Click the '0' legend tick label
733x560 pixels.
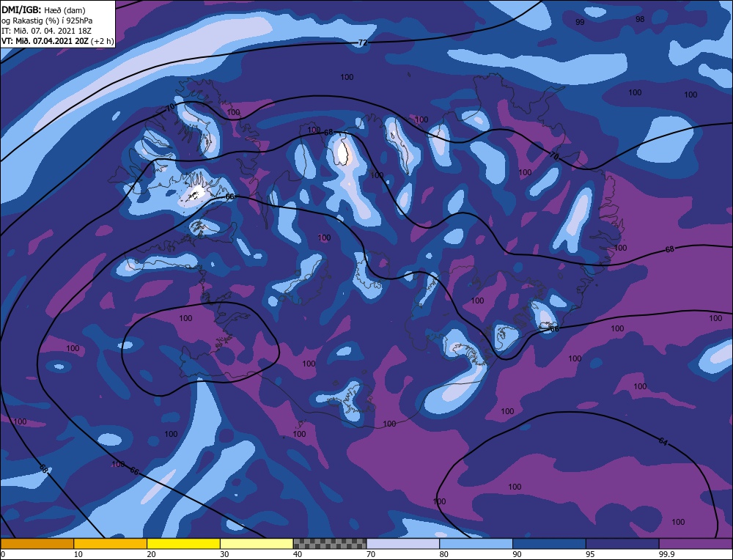point(3,554)
